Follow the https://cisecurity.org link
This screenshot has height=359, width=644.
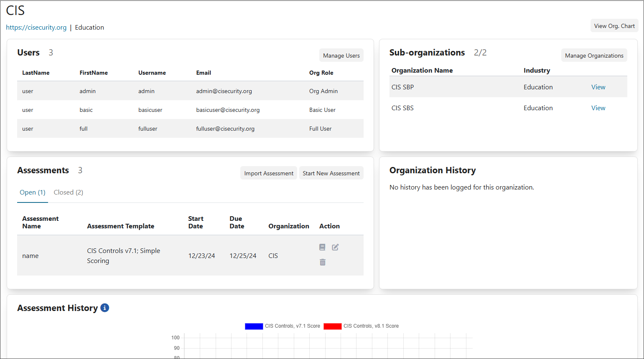(36, 28)
